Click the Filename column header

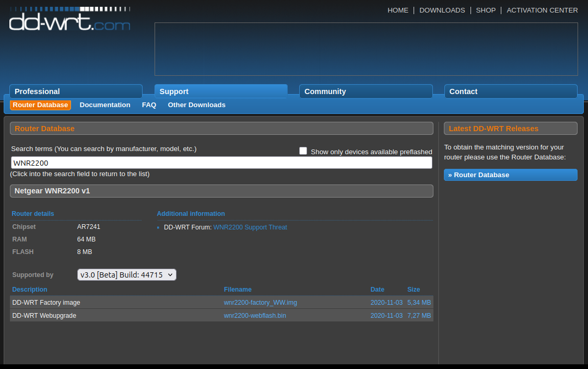pyautogui.click(x=238, y=290)
